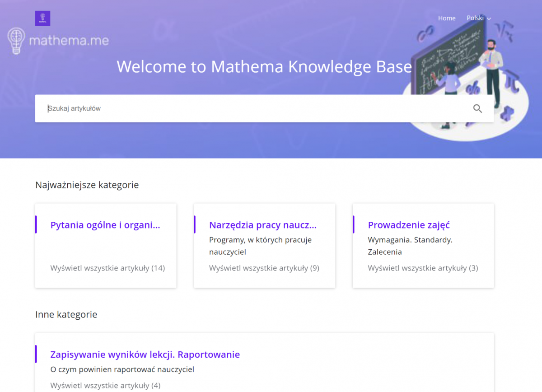Click 'O czym powinien raportować nauczyciel' text
This screenshot has width=542, height=392.
point(123,369)
